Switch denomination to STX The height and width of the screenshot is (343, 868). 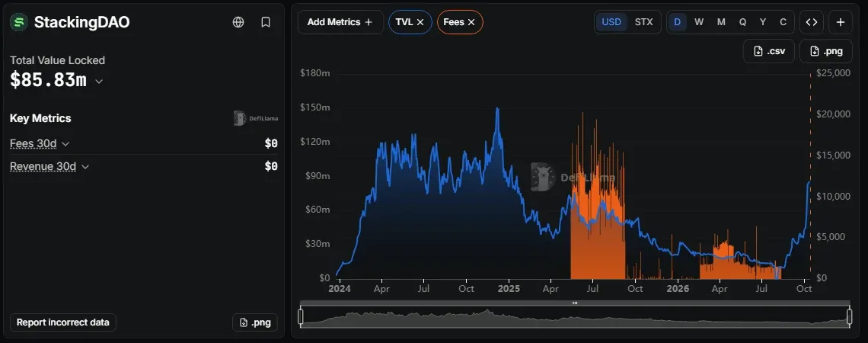(644, 22)
